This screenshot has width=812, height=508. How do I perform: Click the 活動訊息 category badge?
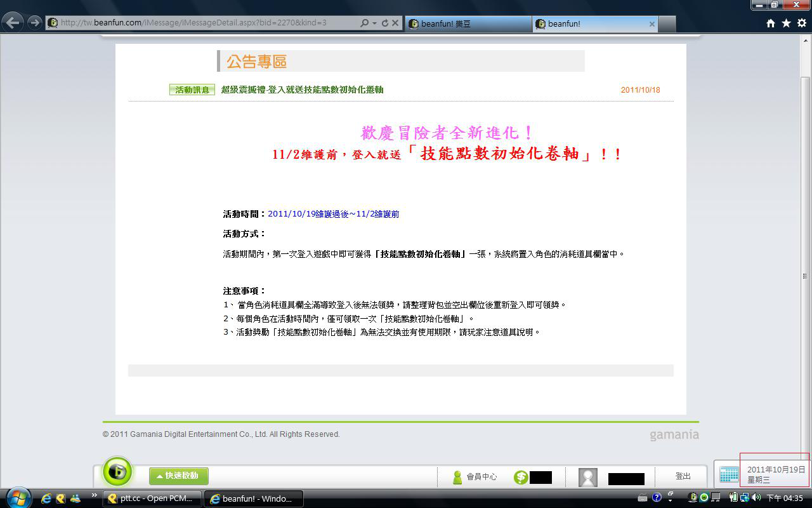[192, 90]
